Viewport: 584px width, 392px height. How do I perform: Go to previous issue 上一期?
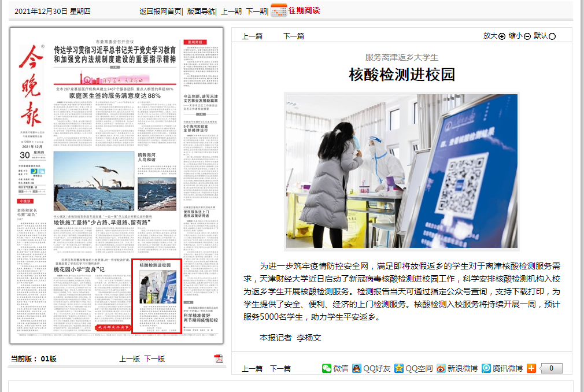pos(231,11)
